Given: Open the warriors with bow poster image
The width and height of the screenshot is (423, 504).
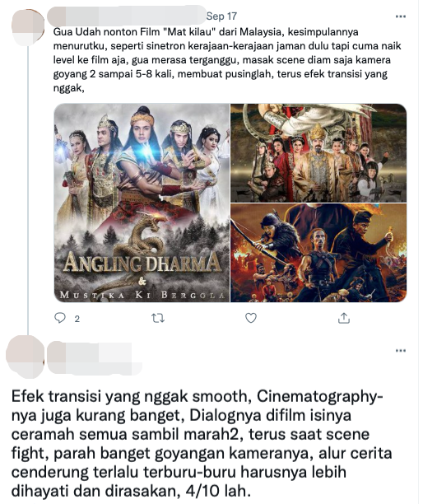Looking at the screenshot, I should tap(318, 253).
